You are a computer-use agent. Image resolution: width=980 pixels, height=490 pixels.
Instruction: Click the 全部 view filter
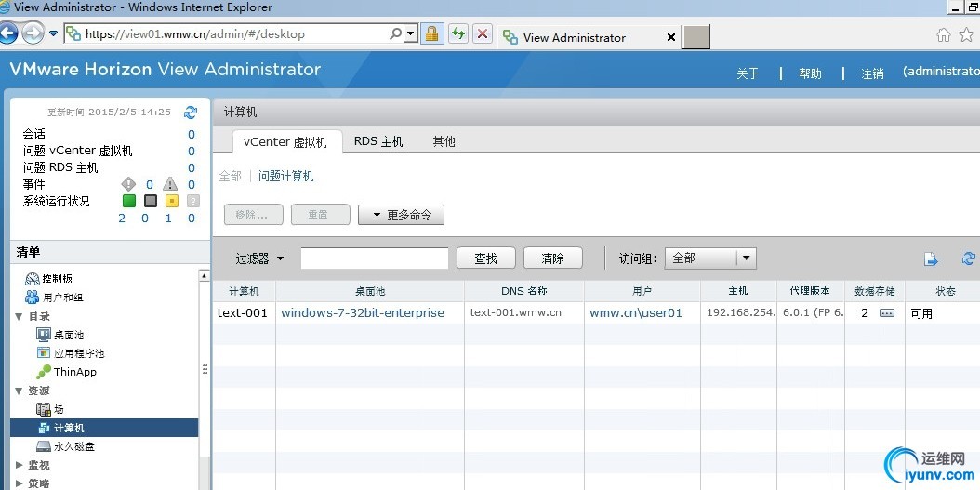(x=230, y=177)
